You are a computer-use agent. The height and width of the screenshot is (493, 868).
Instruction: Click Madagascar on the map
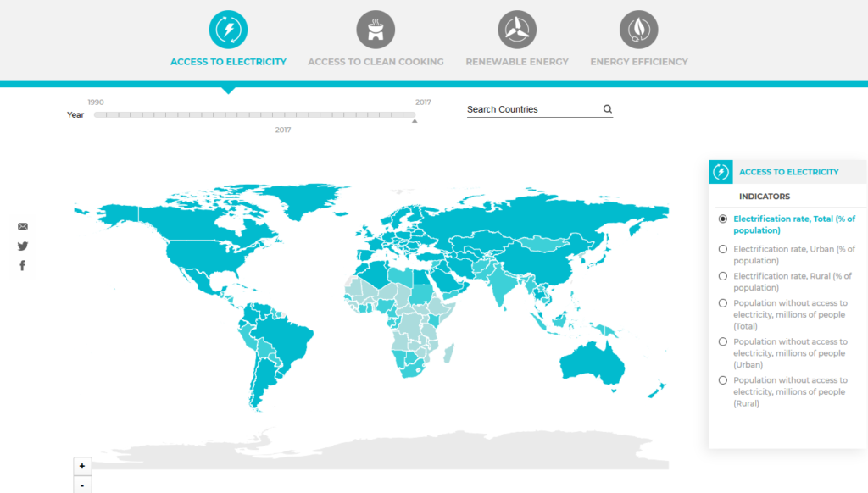(x=449, y=353)
